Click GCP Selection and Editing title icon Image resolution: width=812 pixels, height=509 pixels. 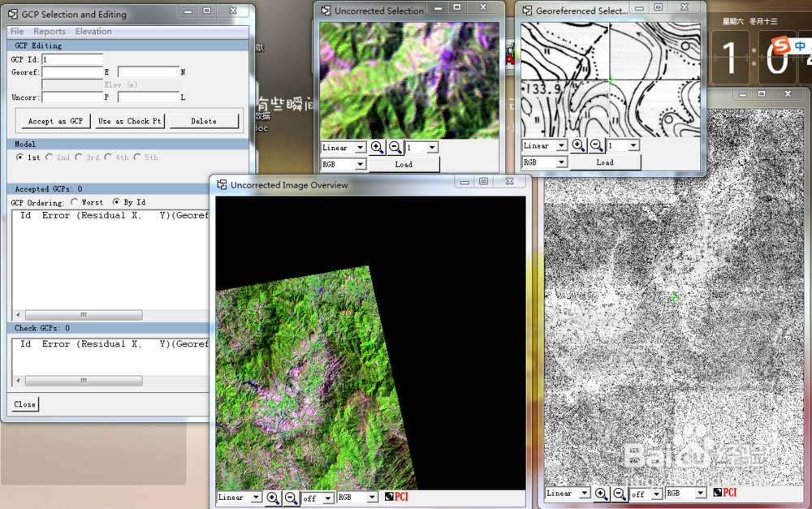[x=13, y=14]
